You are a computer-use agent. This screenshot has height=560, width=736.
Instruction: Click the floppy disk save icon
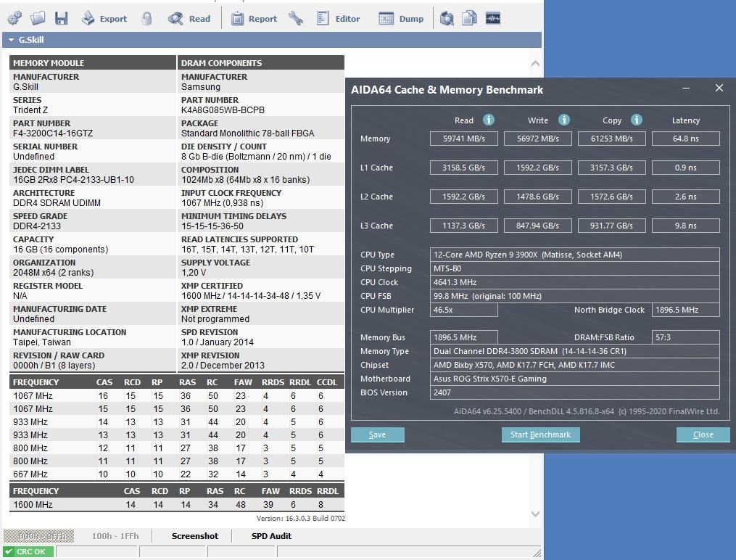click(62, 18)
